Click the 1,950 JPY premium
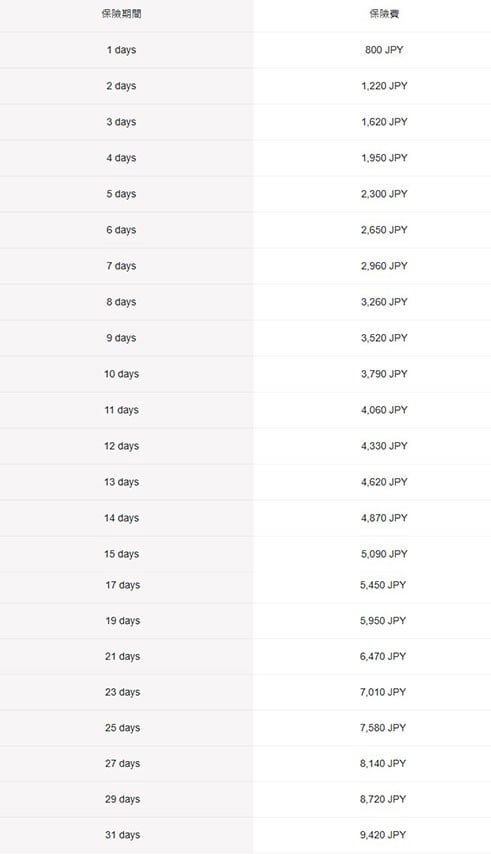 384,158
